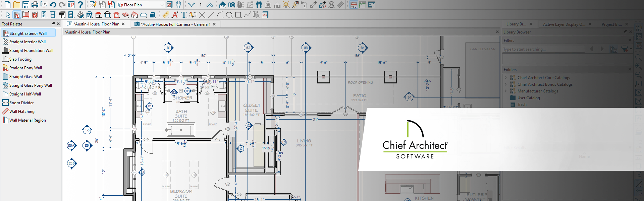Click the library search input field
Screen dimensions: 644x201
(x=543, y=49)
